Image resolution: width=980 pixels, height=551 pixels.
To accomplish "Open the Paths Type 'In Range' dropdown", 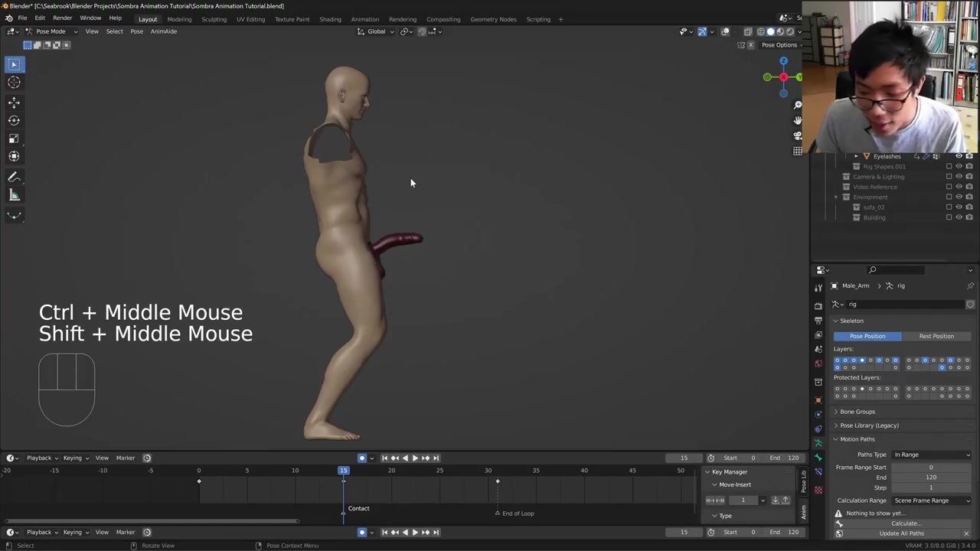I will [x=931, y=455].
